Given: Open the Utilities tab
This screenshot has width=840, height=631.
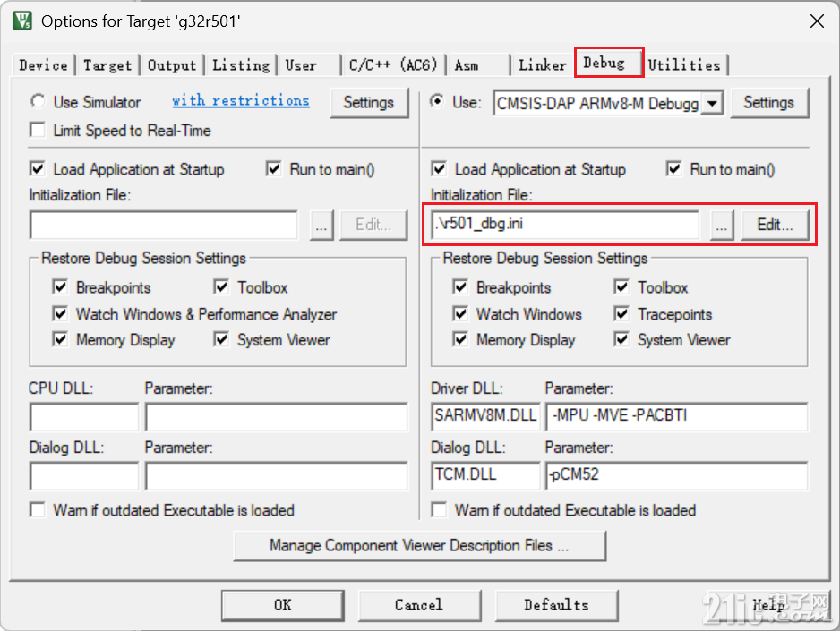Looking at the screenshot, I should 684,65.
